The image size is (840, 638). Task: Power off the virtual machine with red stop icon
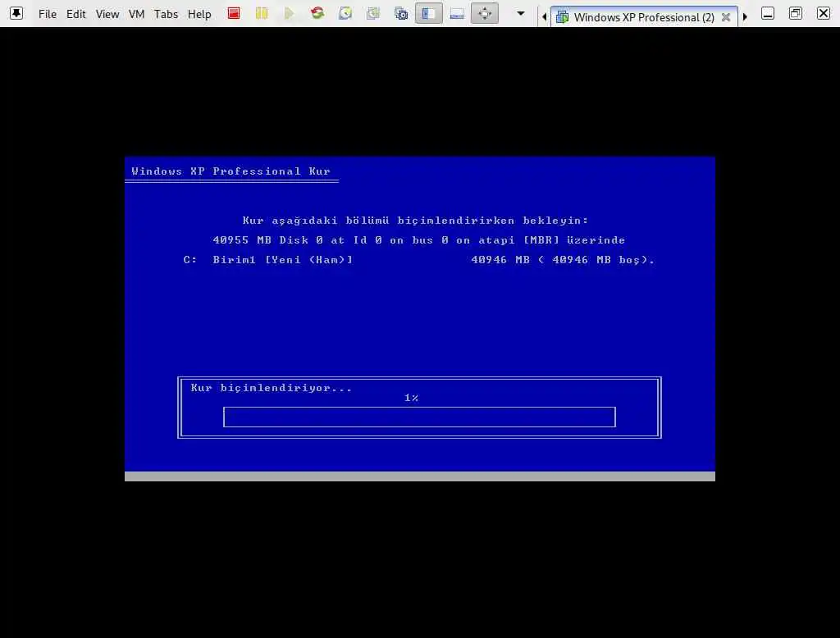[234, 13]
